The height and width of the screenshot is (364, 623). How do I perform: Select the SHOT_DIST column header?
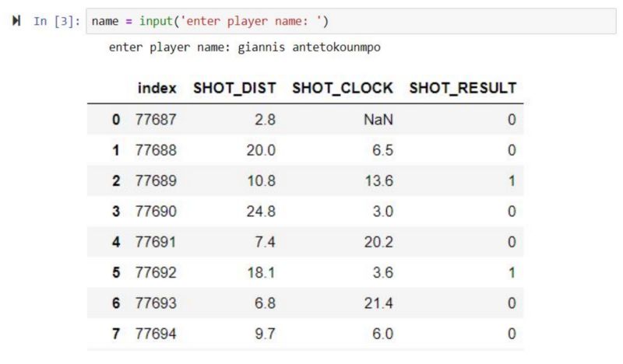tap(234, 89)
